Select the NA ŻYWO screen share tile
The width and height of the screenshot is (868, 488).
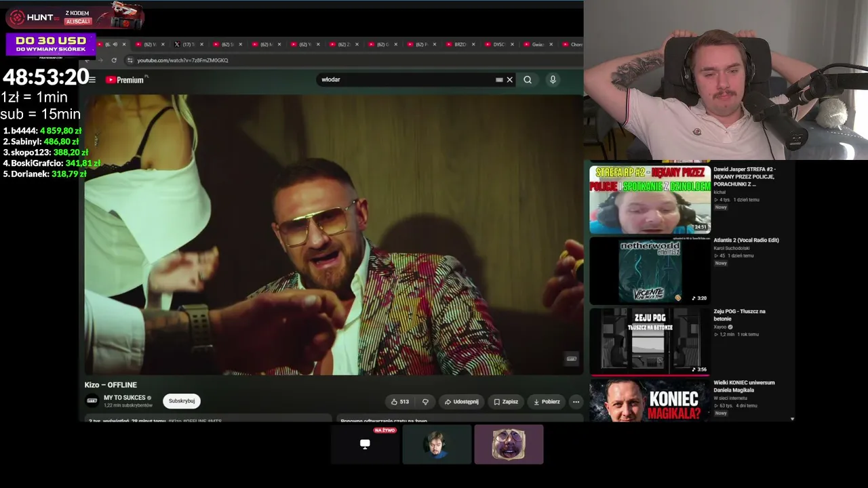pyautogui.click(x=366, y=445)
